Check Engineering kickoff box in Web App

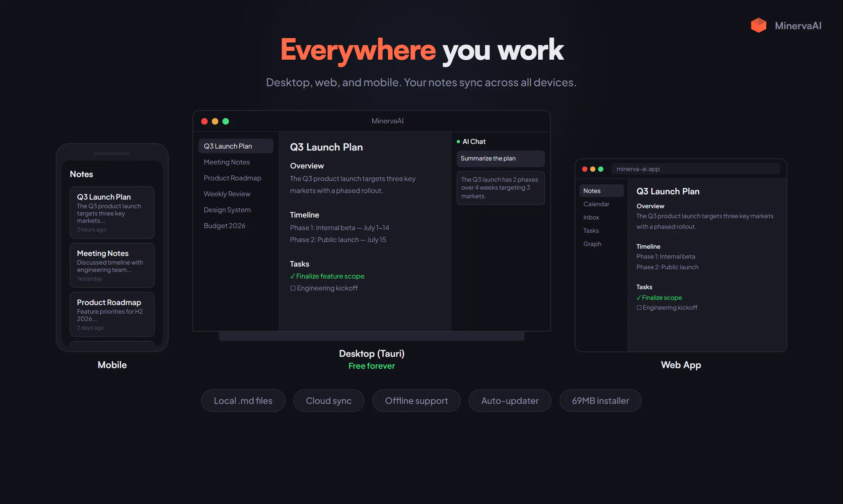click(x=639, y=308)
